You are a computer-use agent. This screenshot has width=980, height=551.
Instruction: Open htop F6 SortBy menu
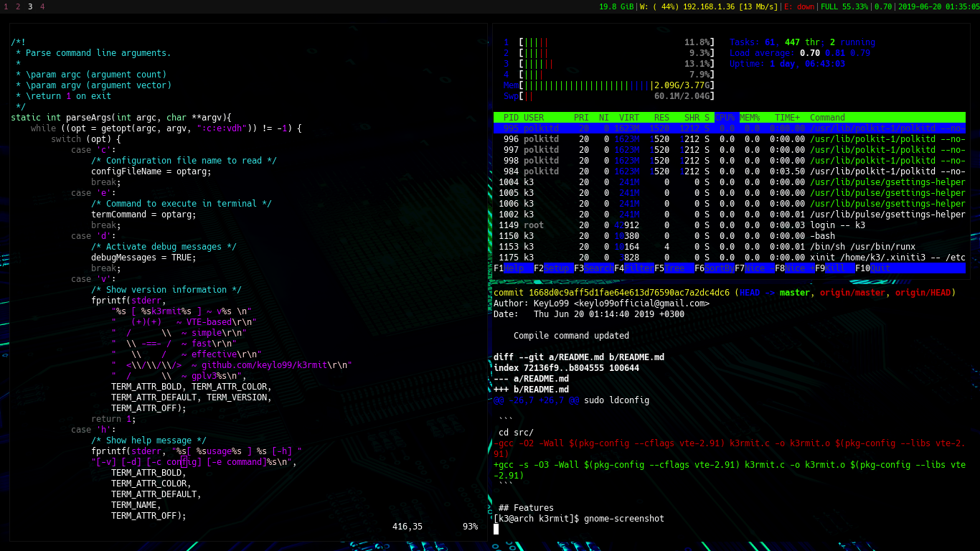[x=715, y=268]
